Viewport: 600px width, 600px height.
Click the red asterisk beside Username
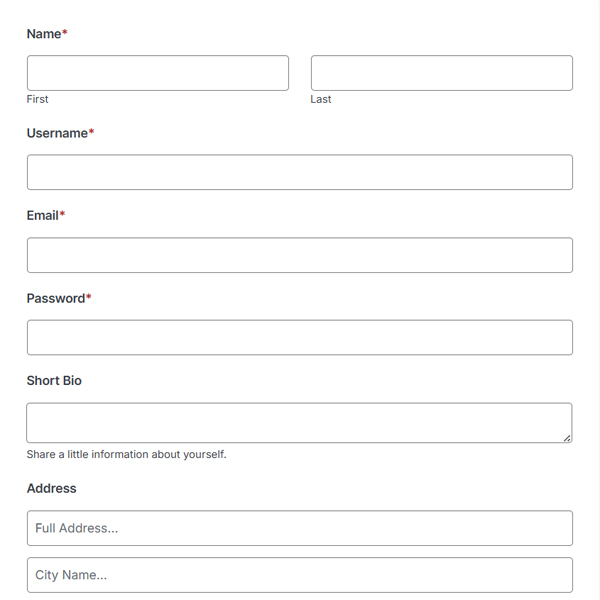pos(91,132)
